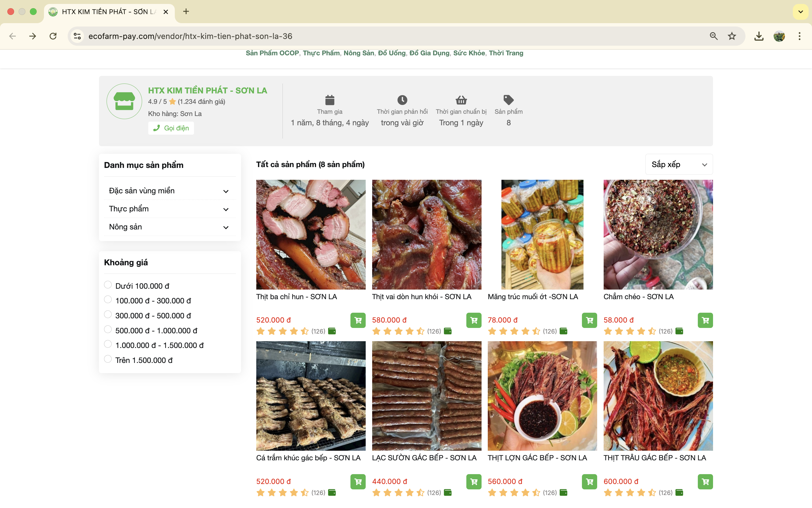Bookmark this page with star icon

click(732, 36)
